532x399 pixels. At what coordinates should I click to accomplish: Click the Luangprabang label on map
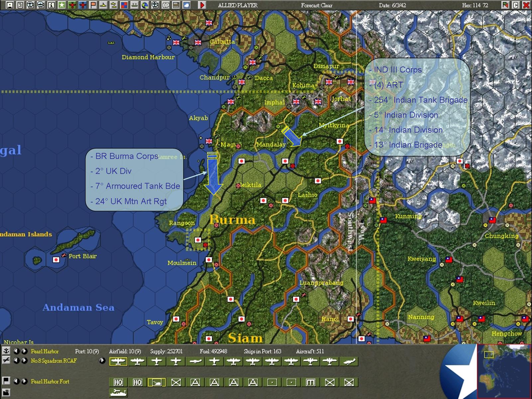point(321,283)
